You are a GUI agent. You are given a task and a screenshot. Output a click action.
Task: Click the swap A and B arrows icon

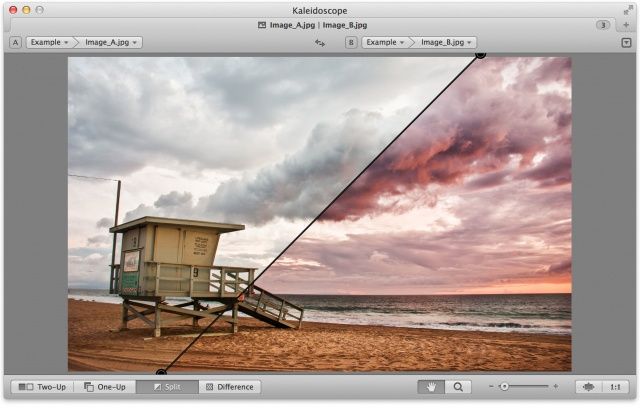pos(320,43)
